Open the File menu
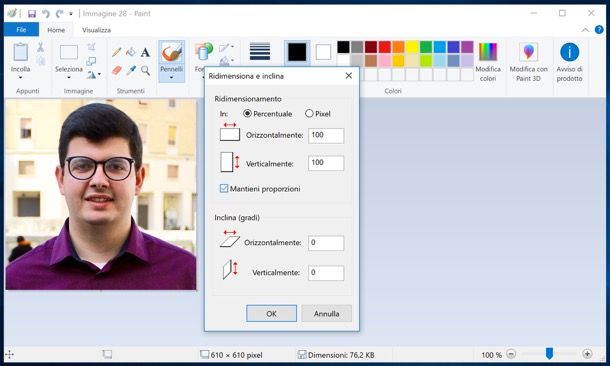 pyautogui.click(x=21, y=30)
